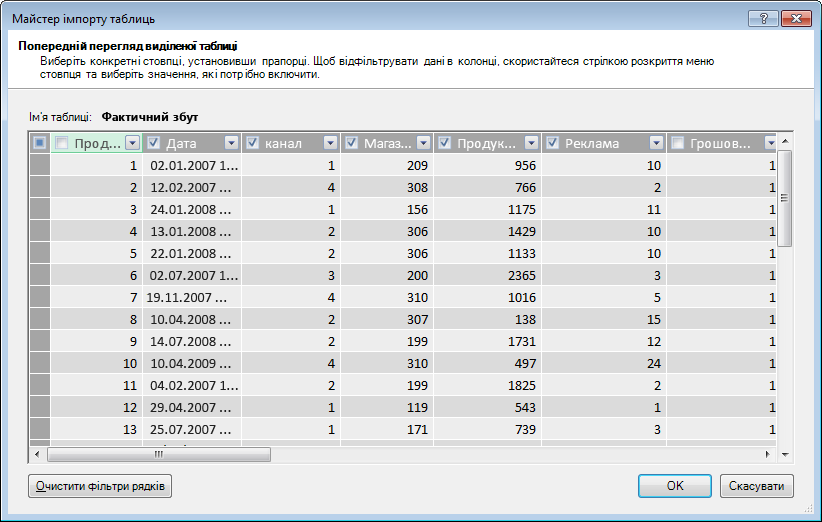
Task: Click date cell 12.02.2007
Action: [x=192, y=187]
